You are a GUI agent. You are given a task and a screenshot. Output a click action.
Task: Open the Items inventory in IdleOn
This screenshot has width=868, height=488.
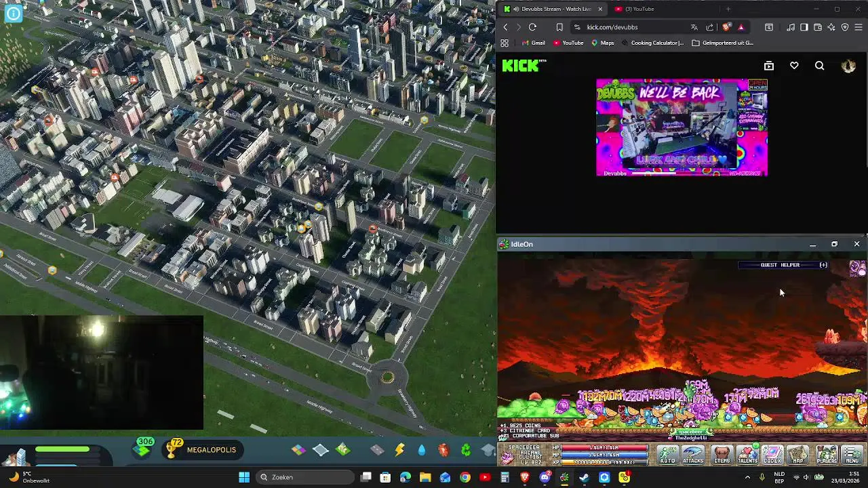[x=722, y=455]
